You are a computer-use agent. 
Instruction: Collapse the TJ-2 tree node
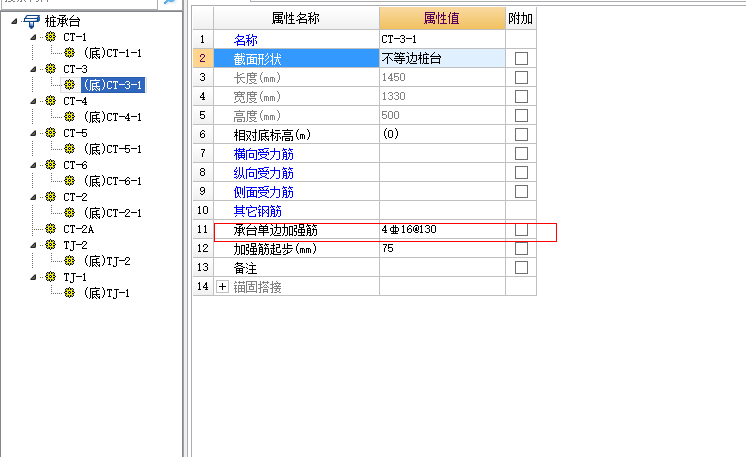pyautogui.click(x=33, y=245)
